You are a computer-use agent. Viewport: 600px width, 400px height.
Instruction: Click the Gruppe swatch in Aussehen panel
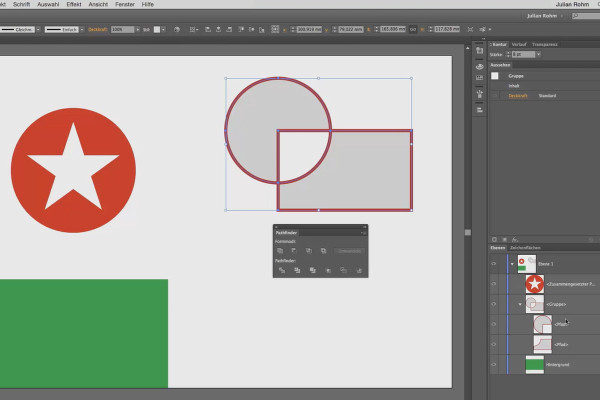(495, 76)
